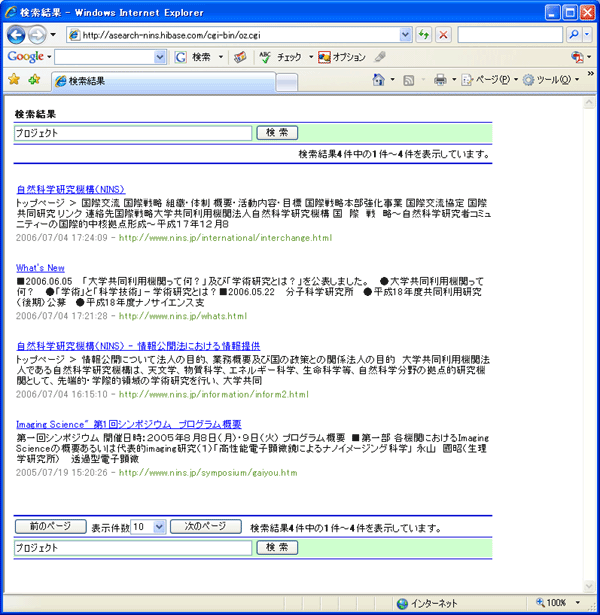600x615 pixels.
Task: Click the scrollbar up arrow
Action: (x=589, y=104)
